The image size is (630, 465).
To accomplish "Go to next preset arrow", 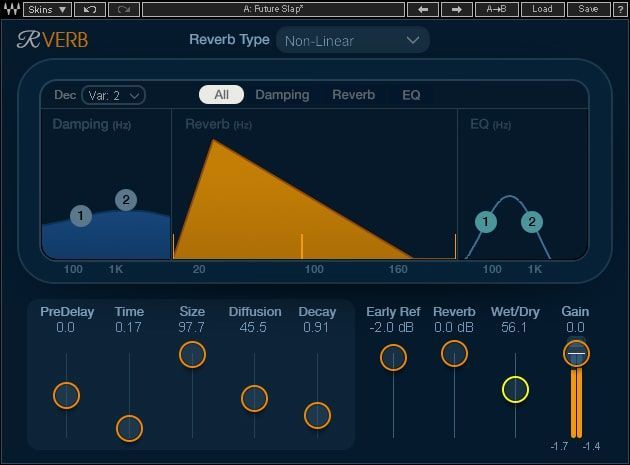I will tap(456, 9).
